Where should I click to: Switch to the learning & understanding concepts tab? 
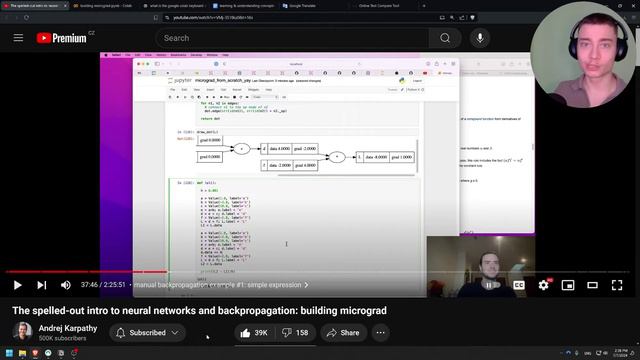pos(244,6)
